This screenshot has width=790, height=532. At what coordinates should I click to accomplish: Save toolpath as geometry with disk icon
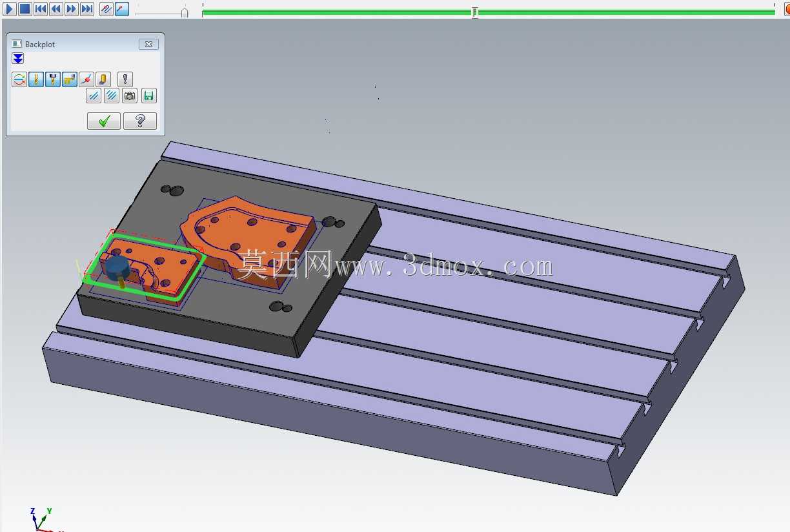(149, 96)
